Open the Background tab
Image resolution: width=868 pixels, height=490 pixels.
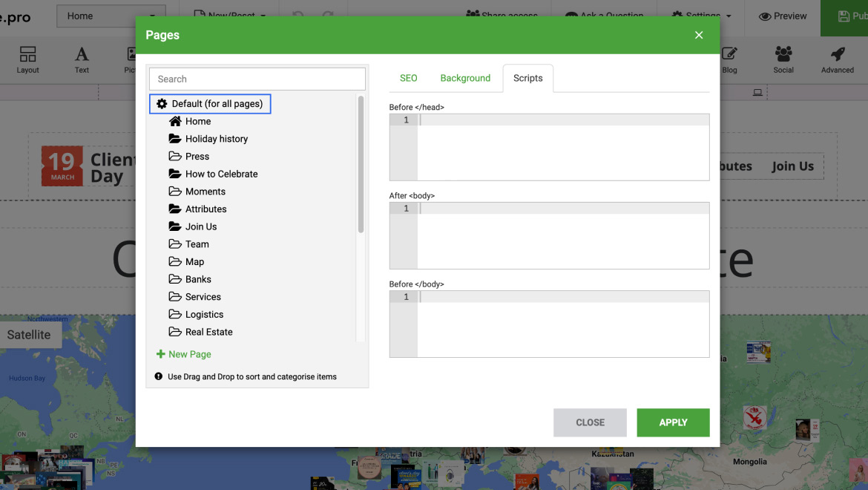[465, 78]
